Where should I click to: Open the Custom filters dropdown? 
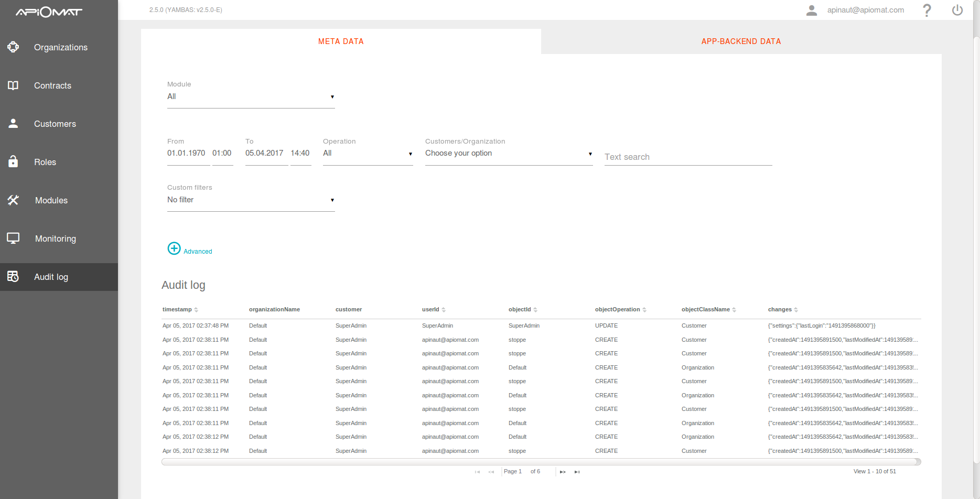[251, 200]
